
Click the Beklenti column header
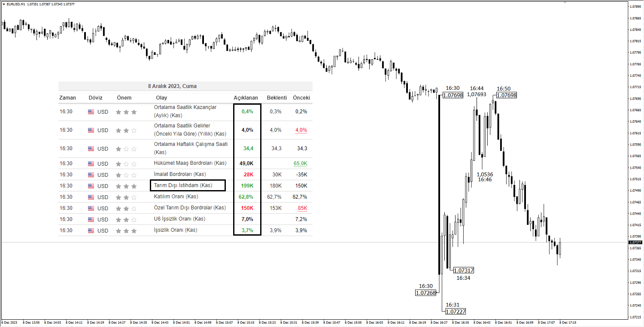pyautogui.click(x=277, y=98)
